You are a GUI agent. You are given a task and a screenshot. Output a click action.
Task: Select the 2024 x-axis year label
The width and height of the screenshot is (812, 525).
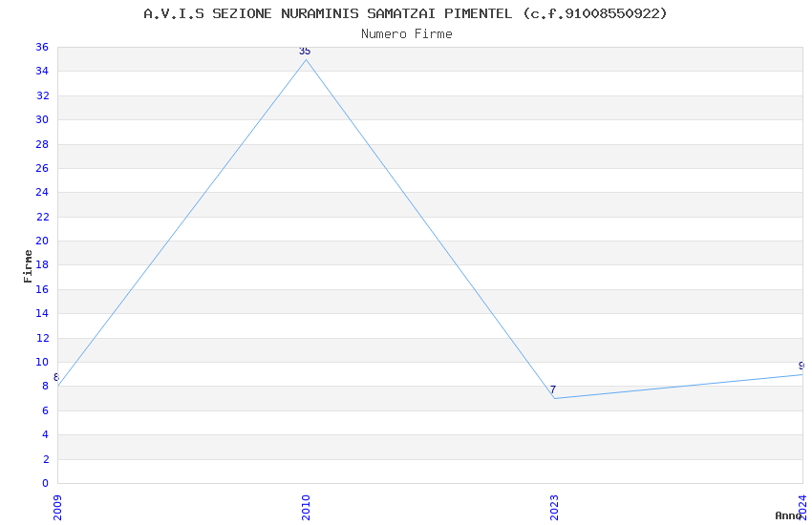(x=802, y=508)
